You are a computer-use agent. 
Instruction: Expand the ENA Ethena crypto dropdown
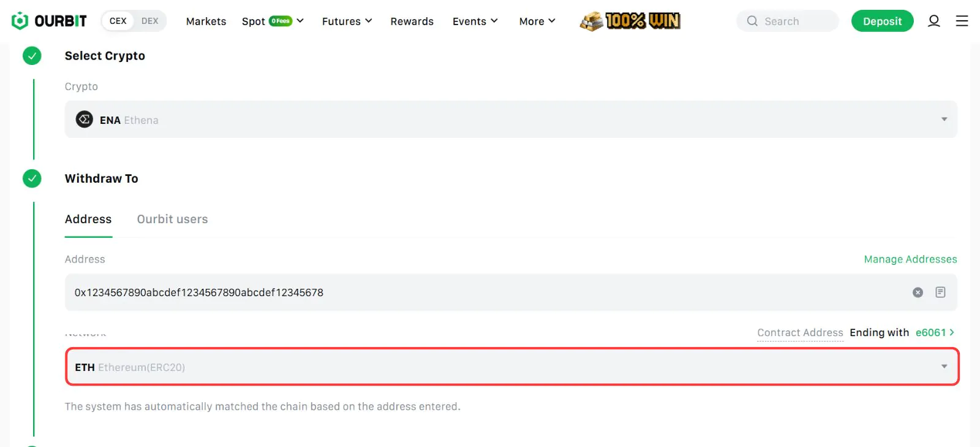click(510, 120)
